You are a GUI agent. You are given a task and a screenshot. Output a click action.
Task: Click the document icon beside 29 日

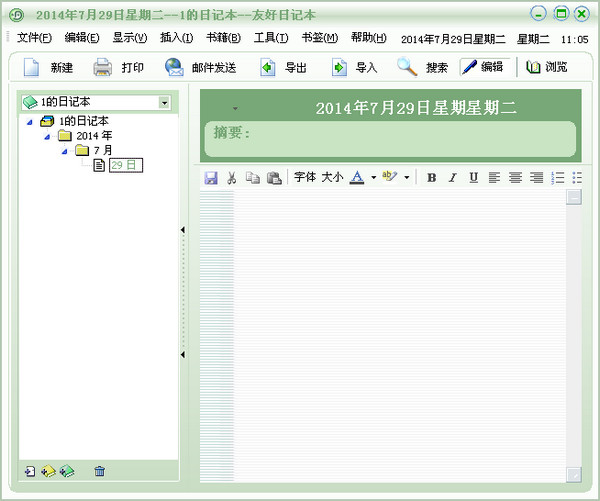[99, 165]
